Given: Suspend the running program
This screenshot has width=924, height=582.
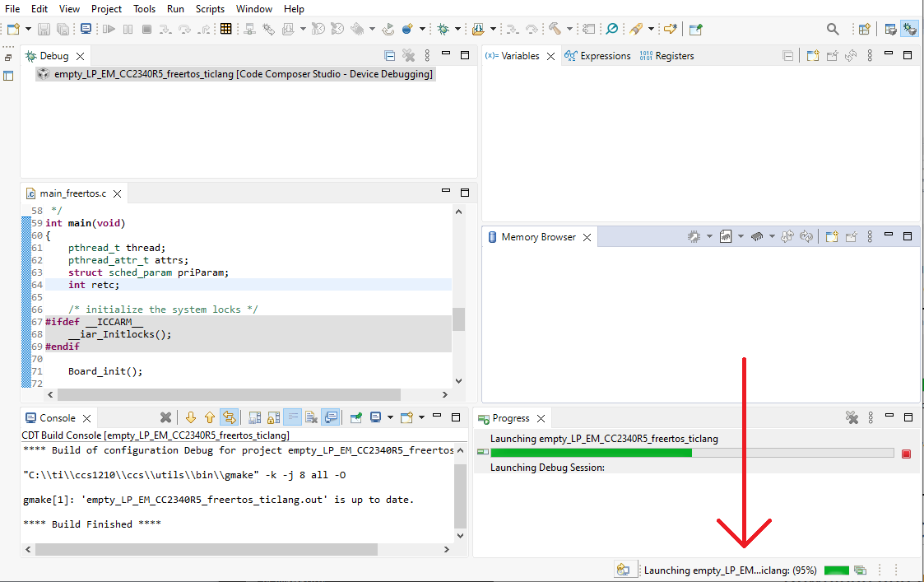Looking at the screenshot, I should tap(128, 29).
